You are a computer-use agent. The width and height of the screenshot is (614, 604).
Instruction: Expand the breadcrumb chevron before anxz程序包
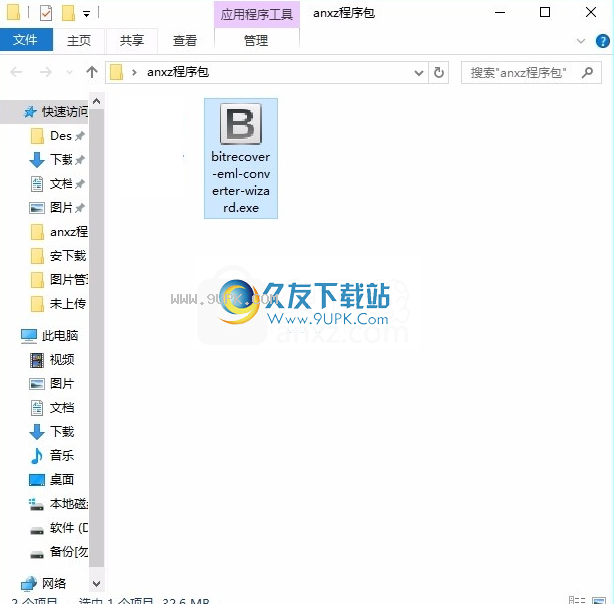134,72
